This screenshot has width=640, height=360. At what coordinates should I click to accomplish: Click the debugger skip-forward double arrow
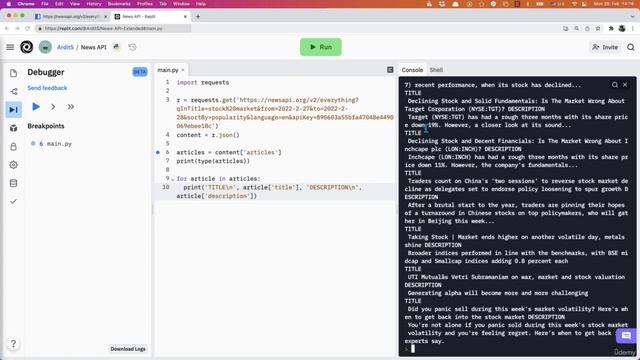[71, 107]
